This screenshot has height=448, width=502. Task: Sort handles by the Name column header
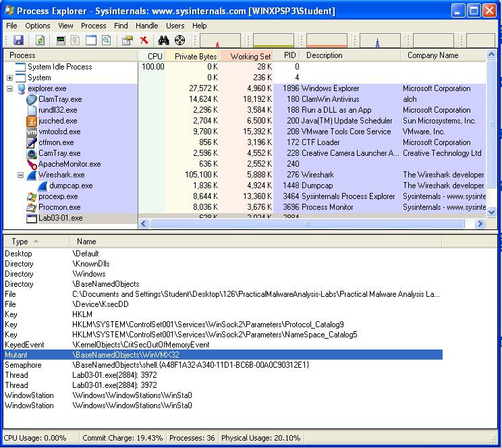point(256,242)
